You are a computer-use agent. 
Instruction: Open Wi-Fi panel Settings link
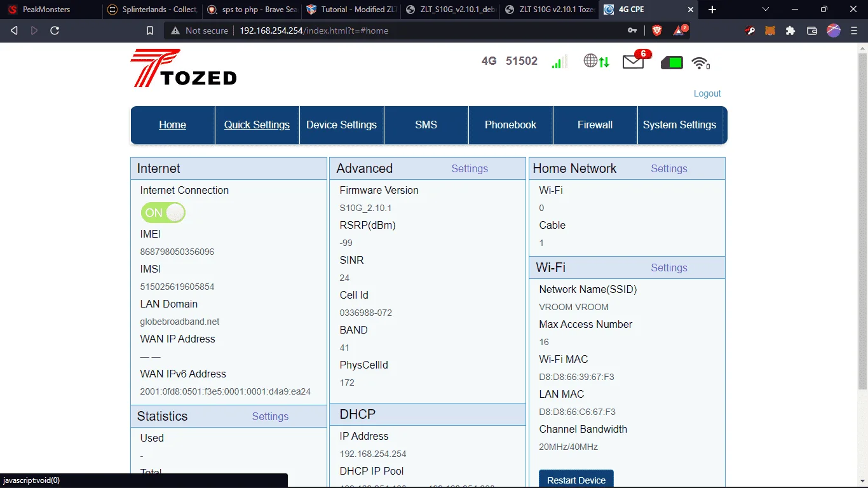tap(669, 268)
